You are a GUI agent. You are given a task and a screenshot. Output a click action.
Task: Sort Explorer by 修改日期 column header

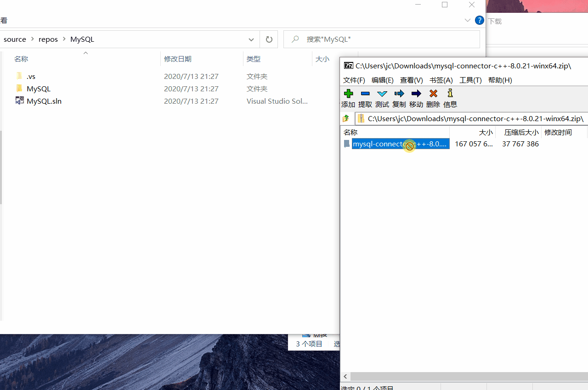(178, 59)
